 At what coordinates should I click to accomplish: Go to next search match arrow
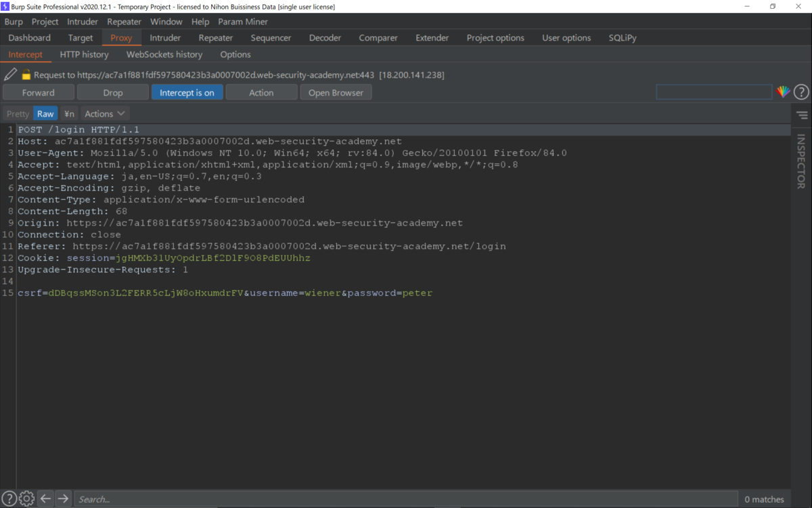tap(63, 499)
